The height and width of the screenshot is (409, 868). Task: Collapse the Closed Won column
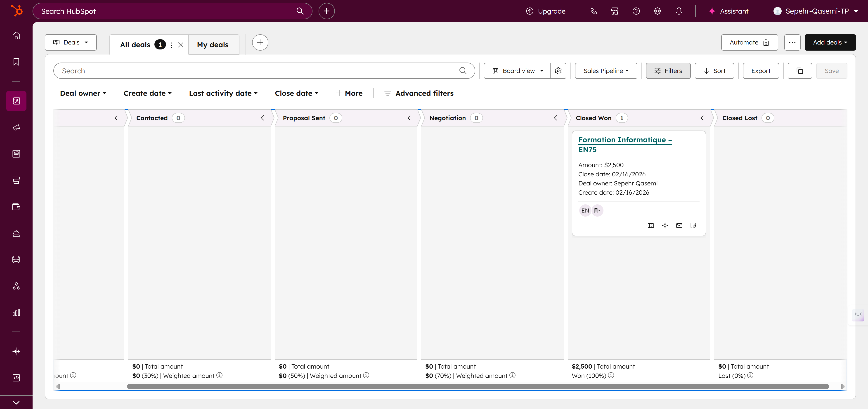[x=702, y=118]
